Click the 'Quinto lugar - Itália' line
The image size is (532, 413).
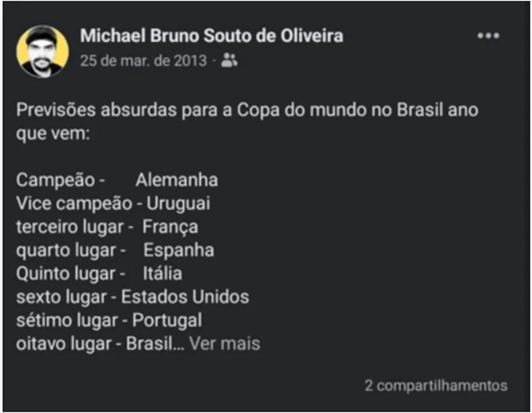point(99,274)
